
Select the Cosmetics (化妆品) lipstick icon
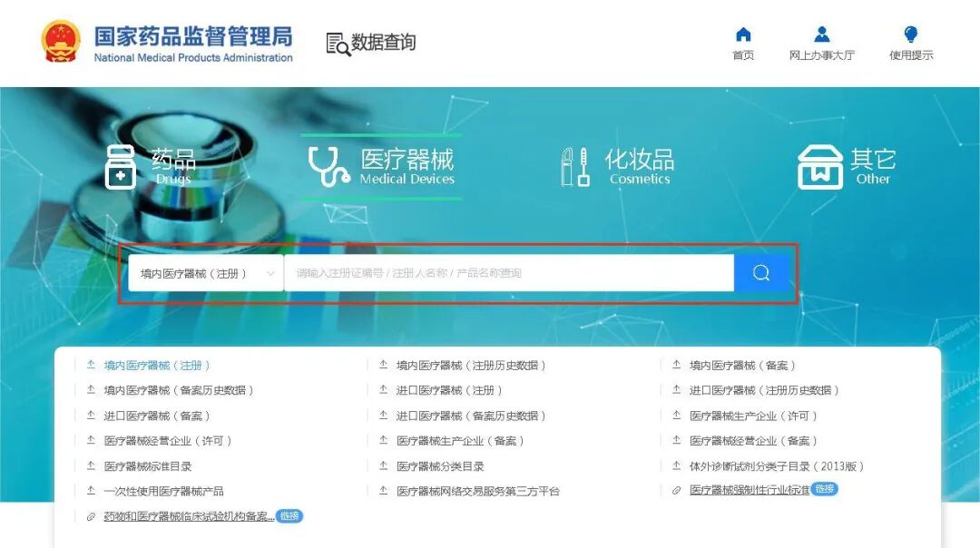point(573,164)
